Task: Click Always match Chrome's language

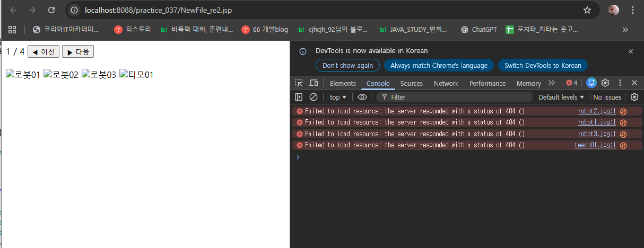Action: point(439,65)
